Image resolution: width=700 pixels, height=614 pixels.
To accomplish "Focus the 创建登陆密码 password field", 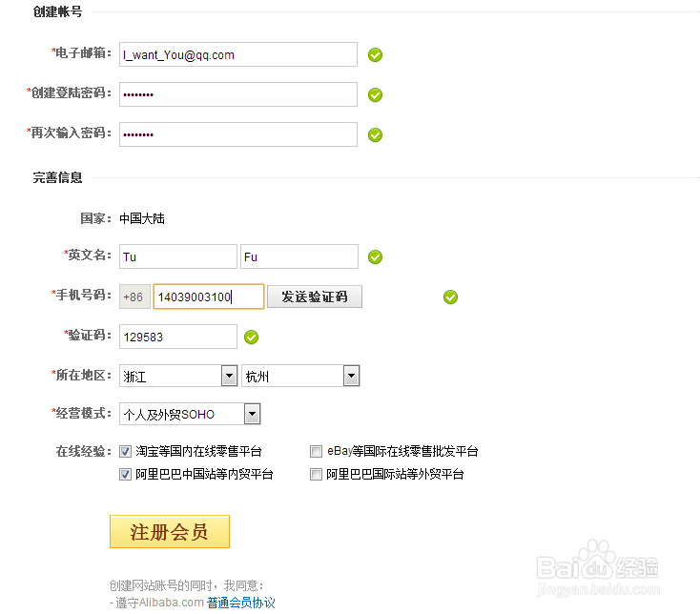I will coord(238,94).
